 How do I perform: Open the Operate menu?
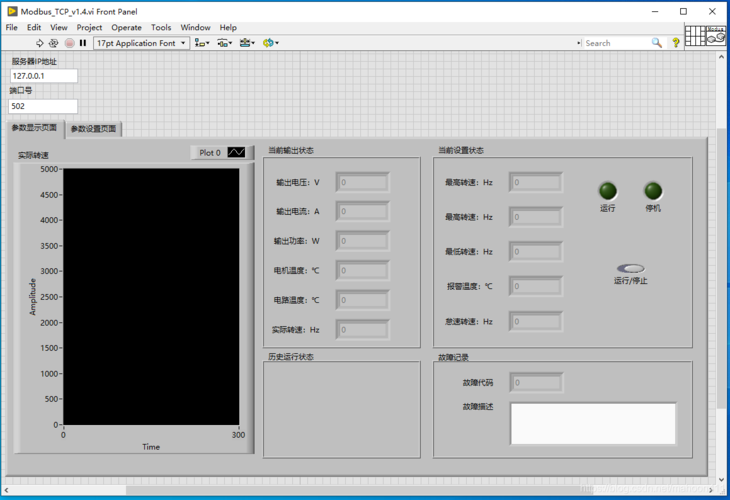pyautogui.click(x=126, y=27)
